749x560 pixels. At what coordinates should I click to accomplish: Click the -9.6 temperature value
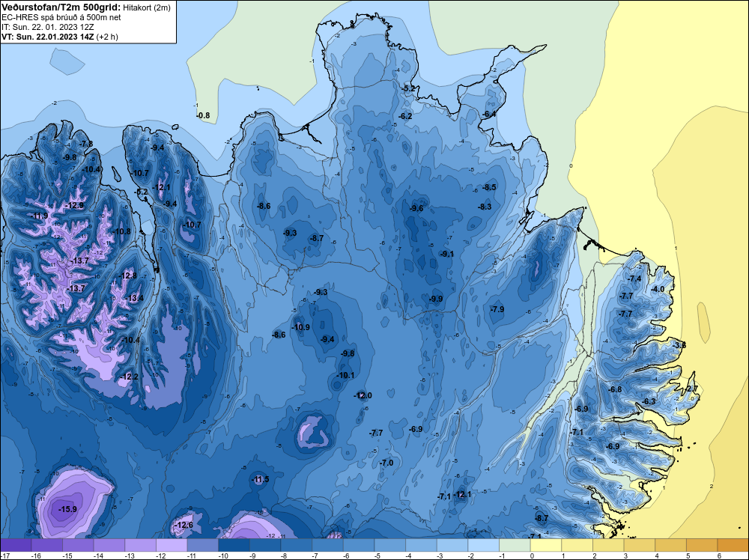click(x=416, y=208)
